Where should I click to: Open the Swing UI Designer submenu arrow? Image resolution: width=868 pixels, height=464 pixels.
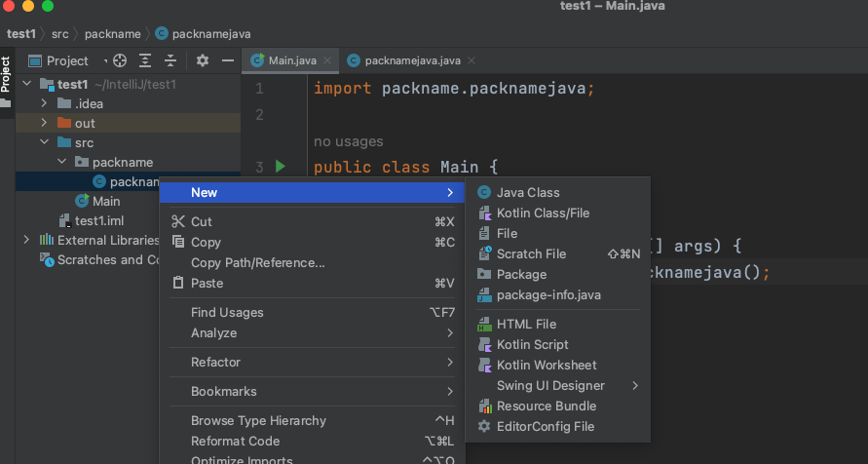pos(635,385)
